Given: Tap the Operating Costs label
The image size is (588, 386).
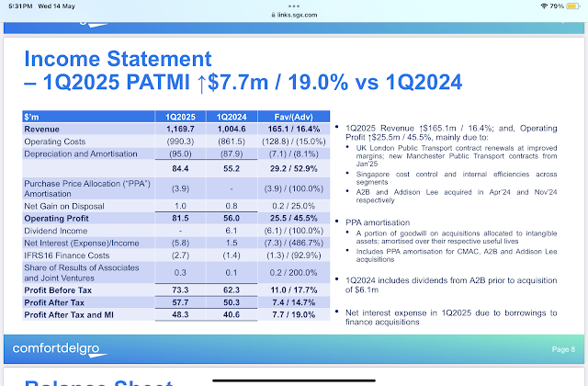Looking at the screenshot, I should pyautogui.click(x=55, y=142).
